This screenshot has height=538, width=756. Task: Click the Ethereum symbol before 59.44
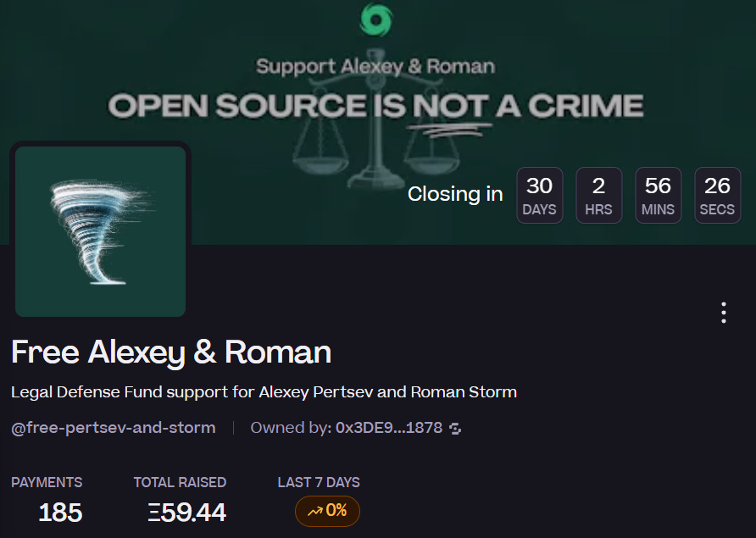click(x=153, y=513)
